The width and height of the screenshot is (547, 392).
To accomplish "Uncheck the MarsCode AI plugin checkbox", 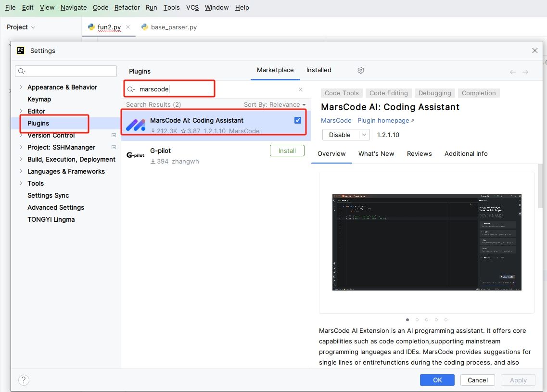I will (298, 120).
